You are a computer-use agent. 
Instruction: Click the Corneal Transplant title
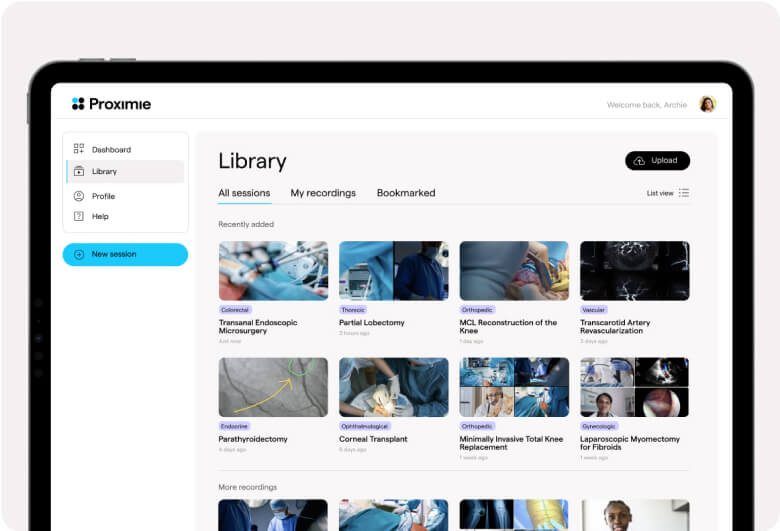(373, 439)
